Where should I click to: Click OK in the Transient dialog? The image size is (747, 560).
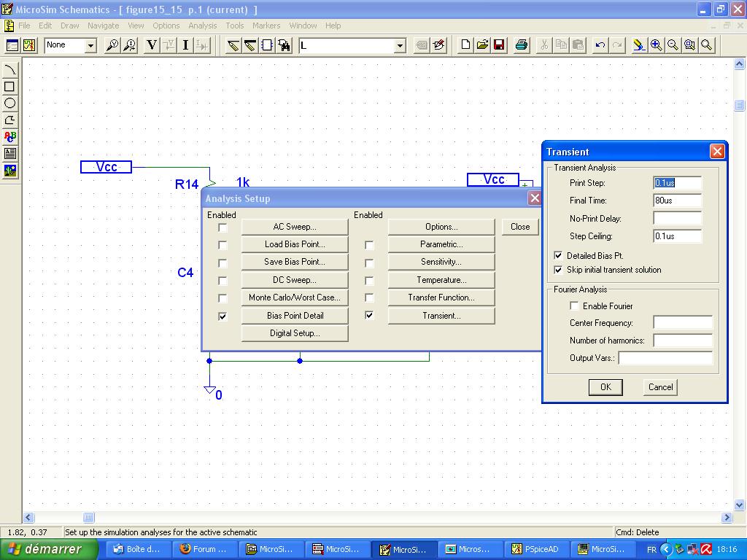tap(605, 387)
